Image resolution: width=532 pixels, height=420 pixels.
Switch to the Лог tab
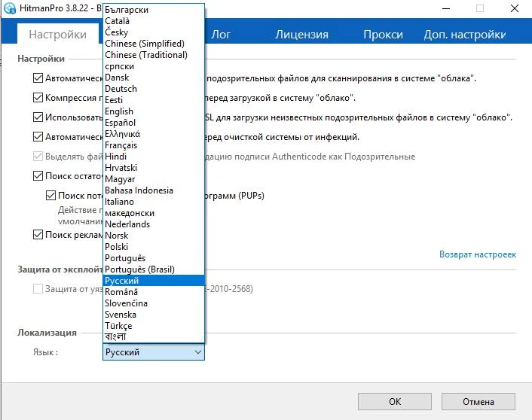click(x=221, y=35)
